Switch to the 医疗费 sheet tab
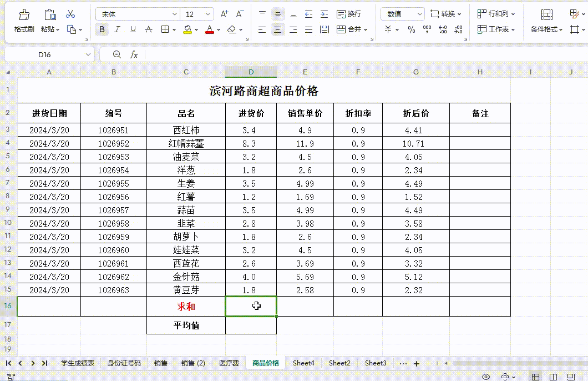588x381 pixels. [x=229, y=363]
